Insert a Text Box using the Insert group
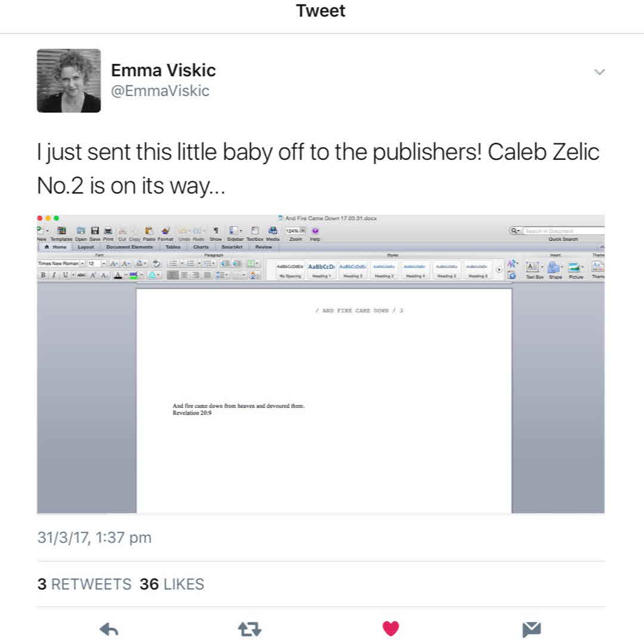This screenshot has width=644, height=644. [533, 267]
